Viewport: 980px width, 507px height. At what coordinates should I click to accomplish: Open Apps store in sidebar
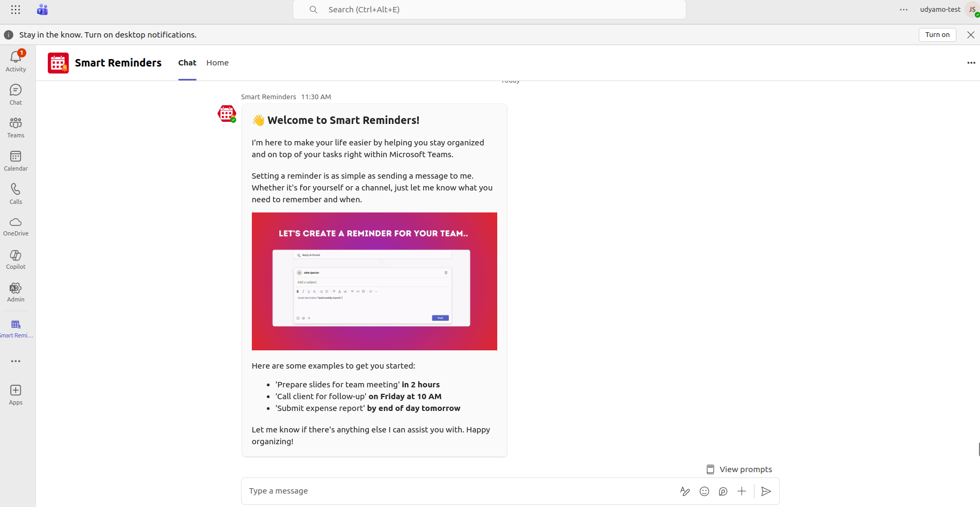tap(16, 395)
